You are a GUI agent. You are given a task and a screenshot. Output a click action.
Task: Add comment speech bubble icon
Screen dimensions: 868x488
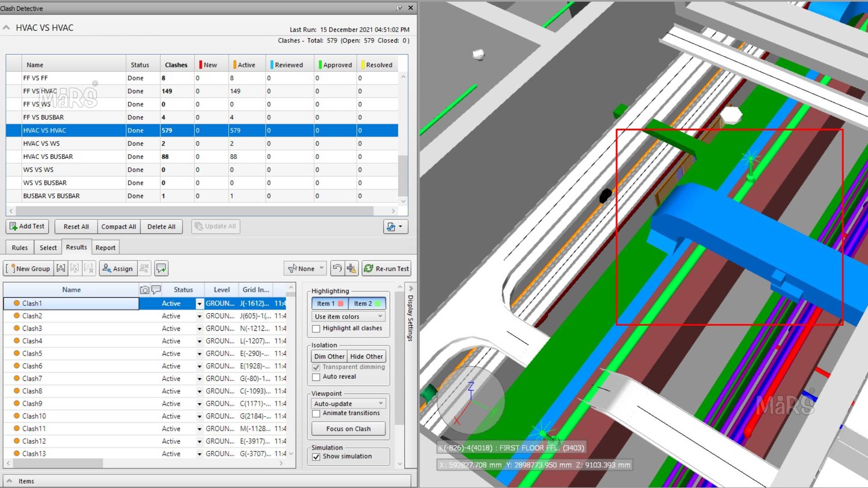click(161, 268)
